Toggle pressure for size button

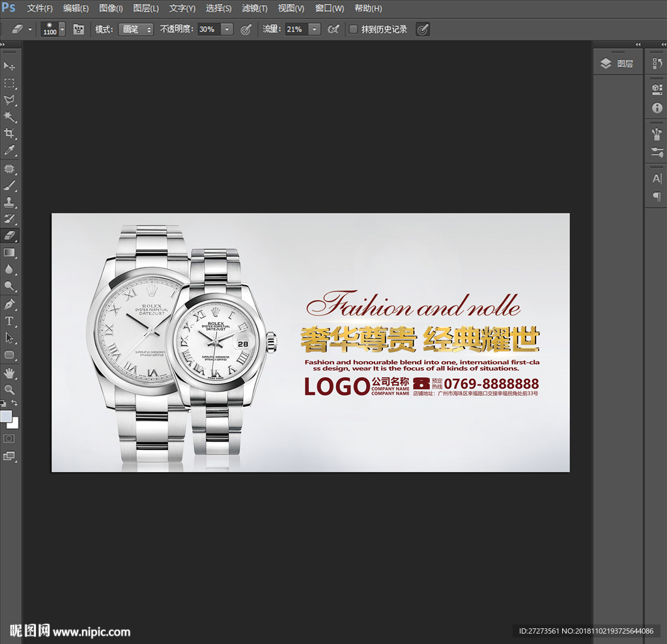tap(422, 29)
